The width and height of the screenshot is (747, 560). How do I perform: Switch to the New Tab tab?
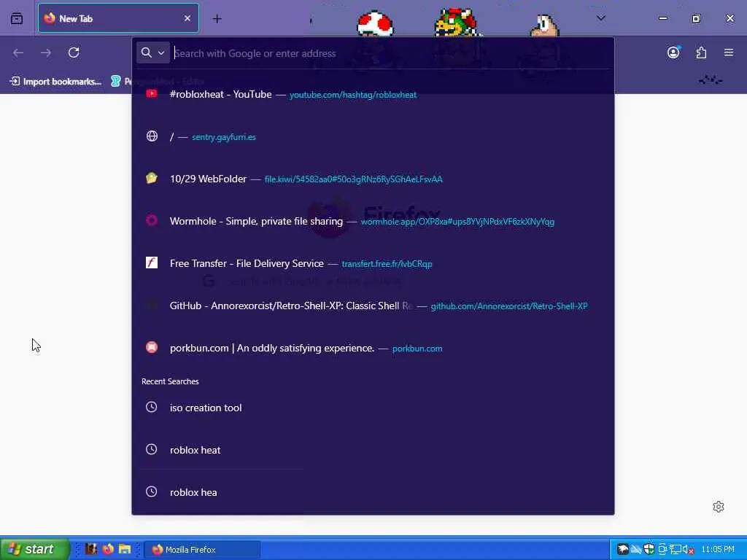[x=118, y=18]
